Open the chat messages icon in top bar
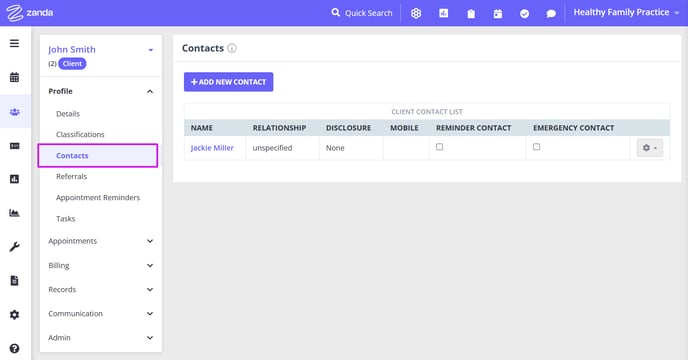688x360 pixels. click(x=551, y=14)
